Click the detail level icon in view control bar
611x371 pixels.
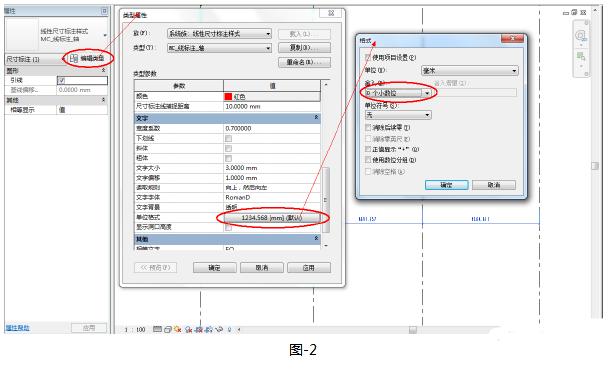157,329
